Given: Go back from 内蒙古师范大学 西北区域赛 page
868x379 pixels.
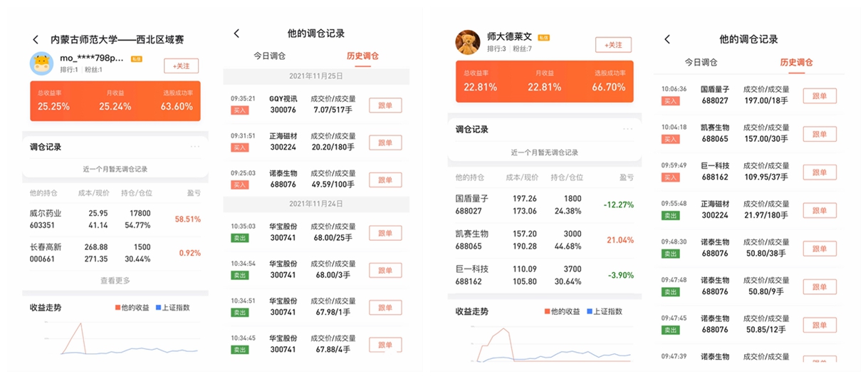Looking at the screenshot, I should [36, 40].
